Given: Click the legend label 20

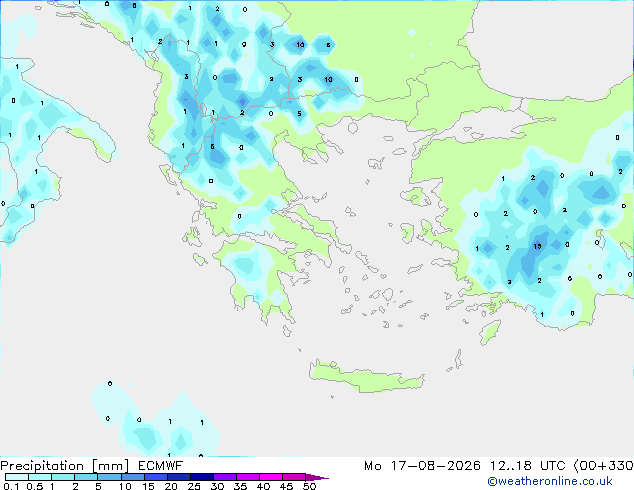Looking at the screenshot, I should 171,486.
